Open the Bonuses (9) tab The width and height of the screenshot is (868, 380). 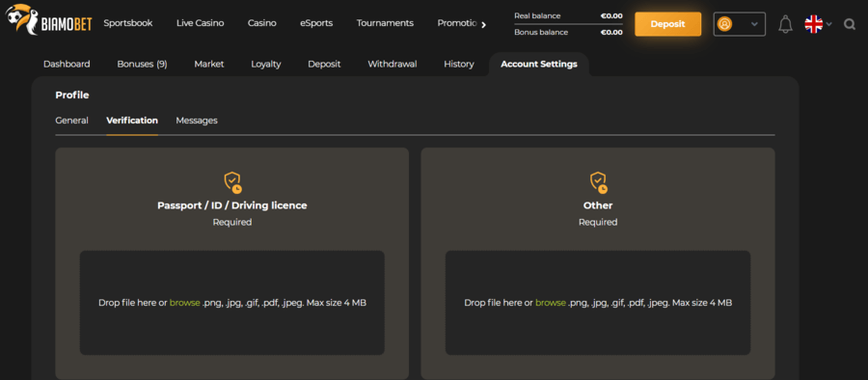(x=142, y=65)
